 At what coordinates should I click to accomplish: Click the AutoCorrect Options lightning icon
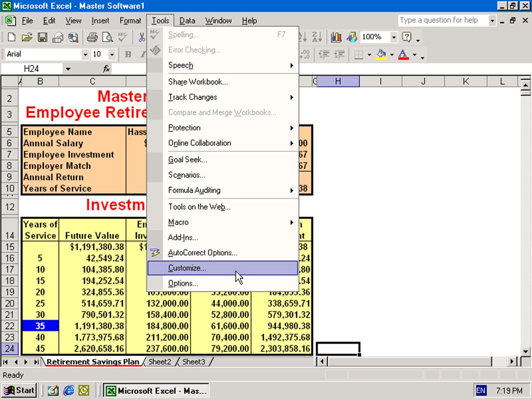click(155, 253)
